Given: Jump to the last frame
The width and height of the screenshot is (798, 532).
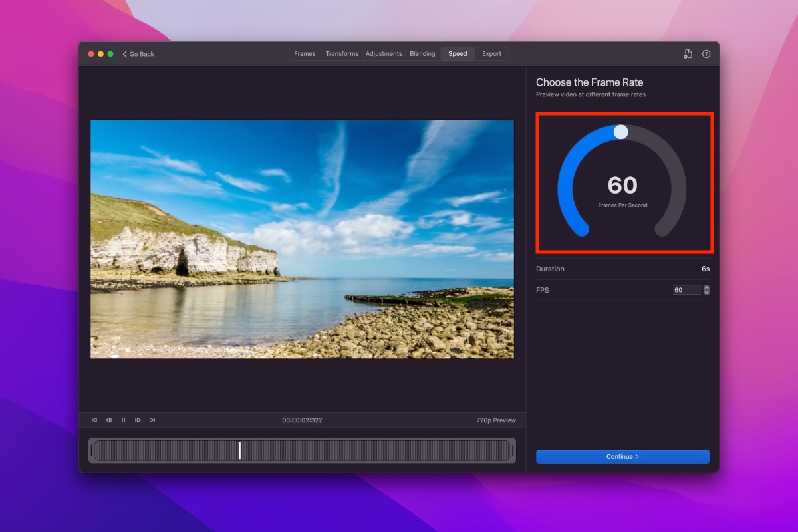Looking at the screenshot, I should (x=152, y=420).
